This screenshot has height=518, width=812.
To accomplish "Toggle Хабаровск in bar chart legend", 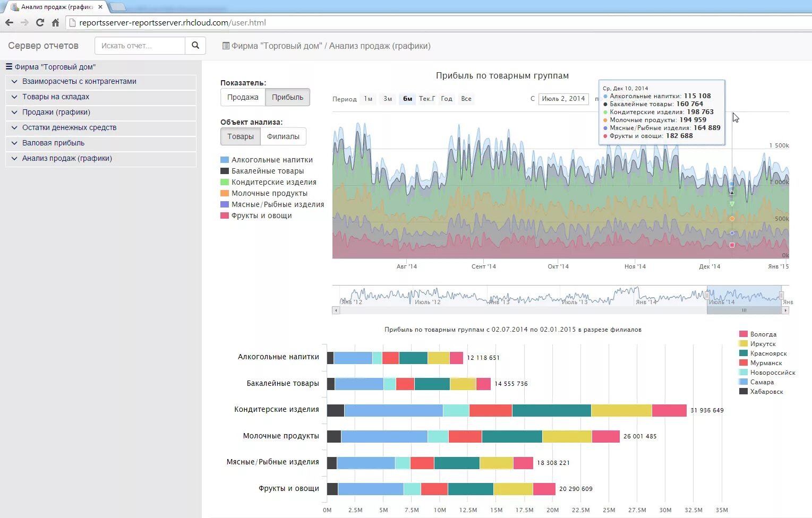I will 761,392.
